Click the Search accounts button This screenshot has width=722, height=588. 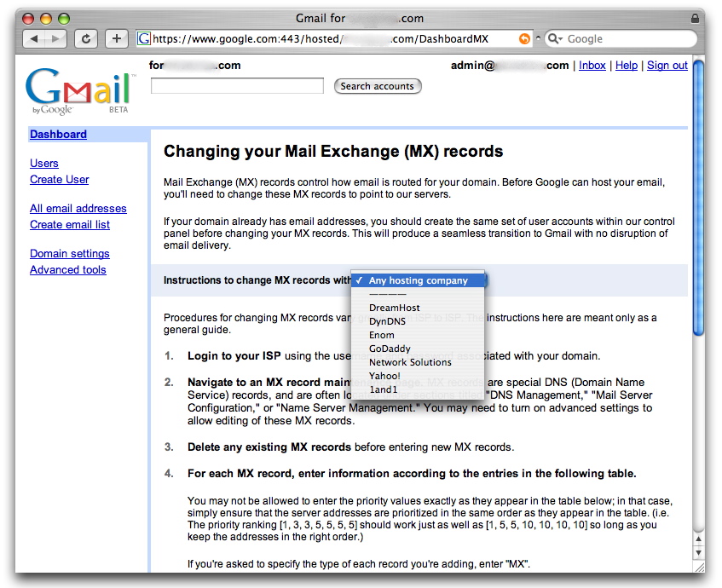click(378, 86)
